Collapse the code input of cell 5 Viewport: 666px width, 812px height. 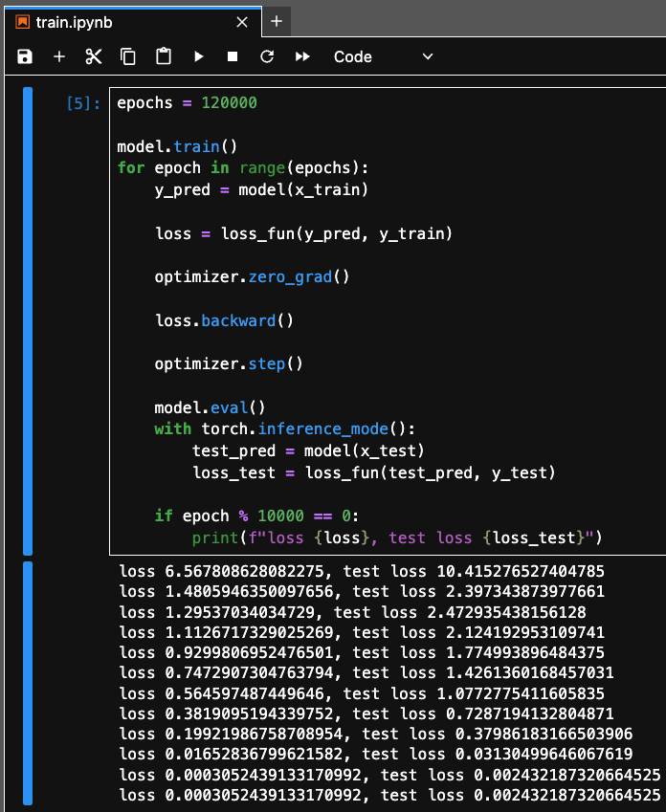pyautogui.click(x=28, y=320)
